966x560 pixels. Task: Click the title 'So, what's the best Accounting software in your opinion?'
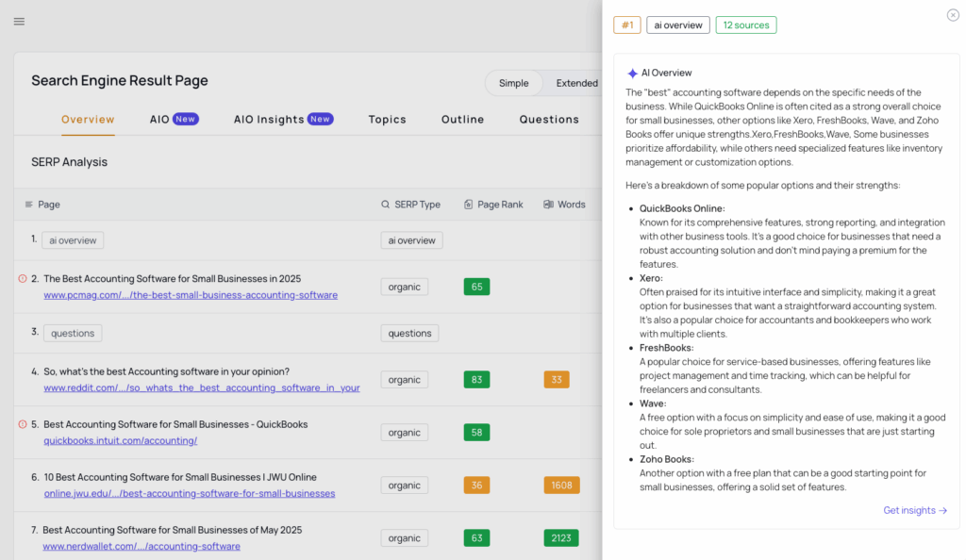tap(166, 371)
